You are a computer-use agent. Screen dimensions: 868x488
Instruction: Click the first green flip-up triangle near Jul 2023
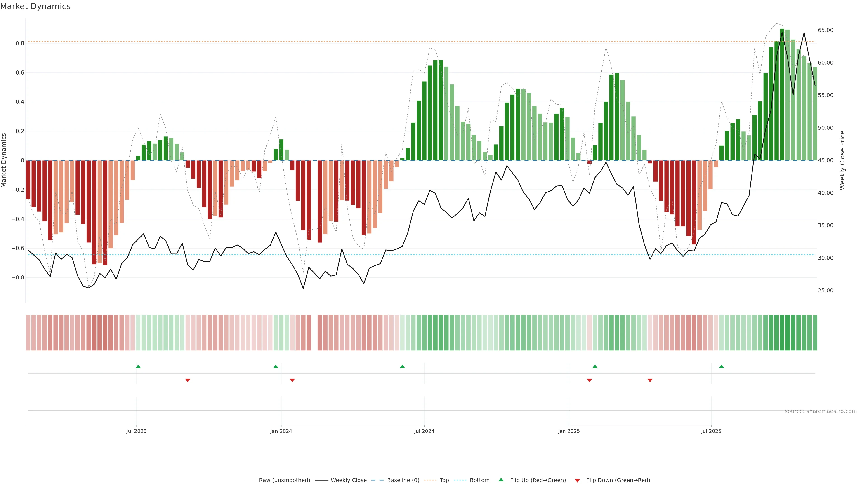point(138,366)
